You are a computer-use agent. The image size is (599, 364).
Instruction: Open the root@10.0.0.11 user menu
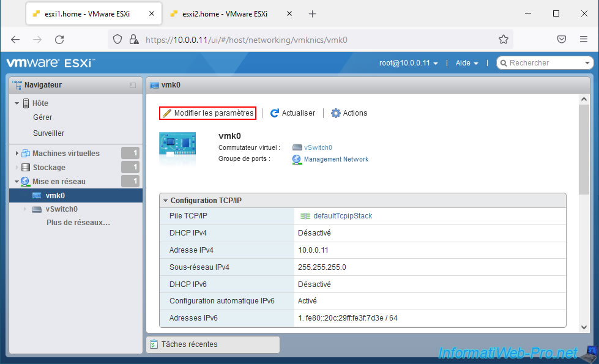[408, 63]
